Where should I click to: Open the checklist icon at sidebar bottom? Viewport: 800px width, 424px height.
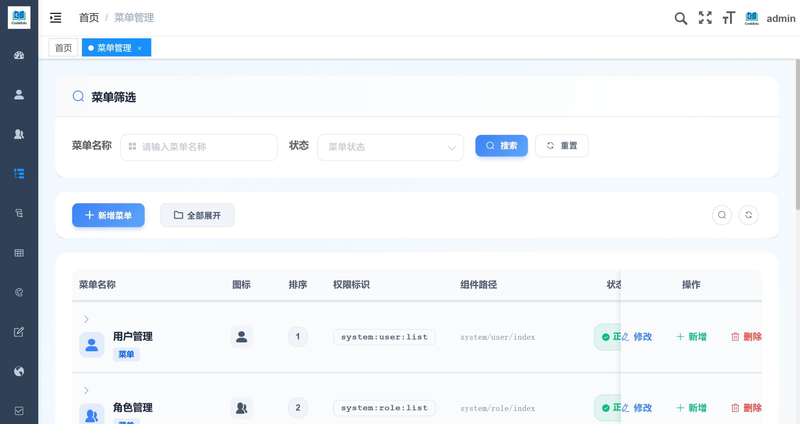point(19,411)
